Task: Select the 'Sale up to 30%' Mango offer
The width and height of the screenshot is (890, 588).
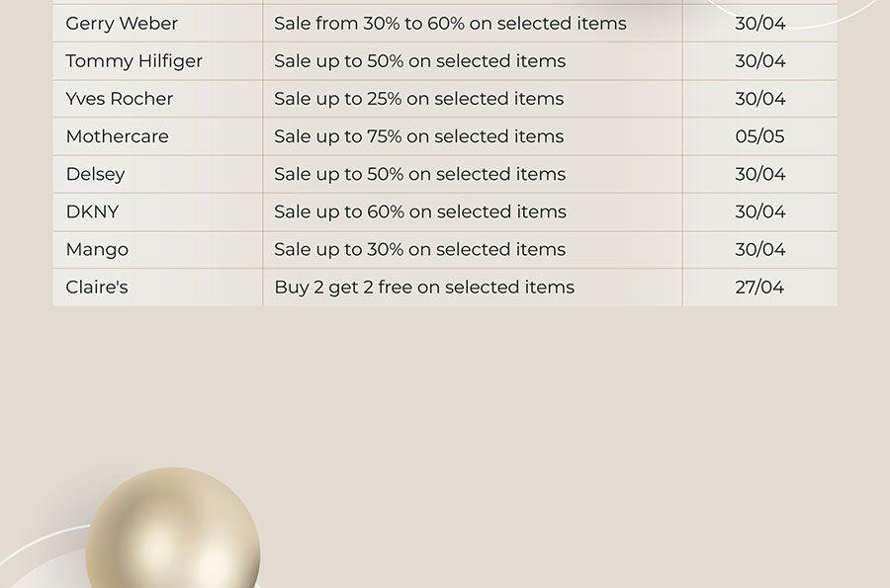Action: click(420, 249)
